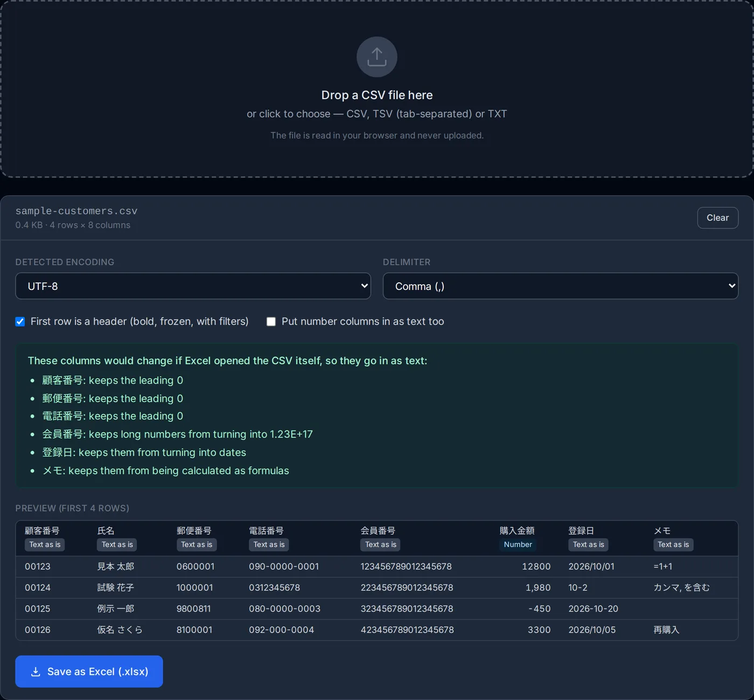Viewport: 754px width, 700px height.
Task: Click the 'Text as is' badge under メモ
Action: (x=673, y=545)
